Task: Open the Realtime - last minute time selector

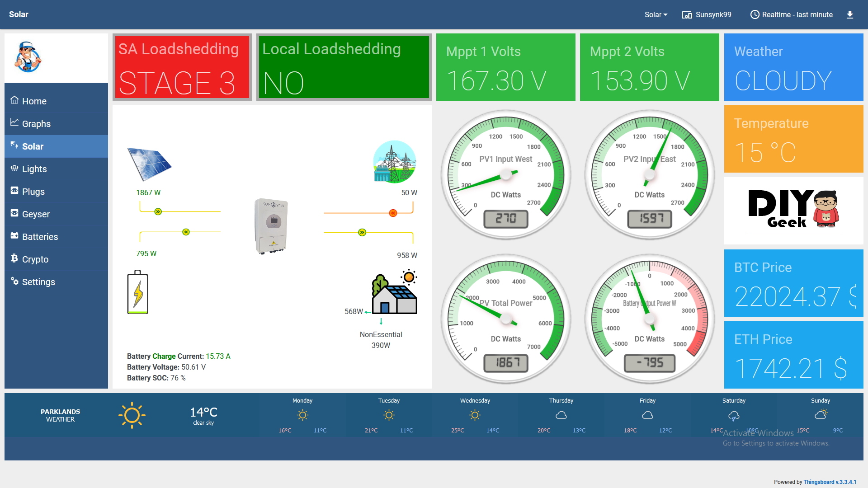Action: (797, 14)
